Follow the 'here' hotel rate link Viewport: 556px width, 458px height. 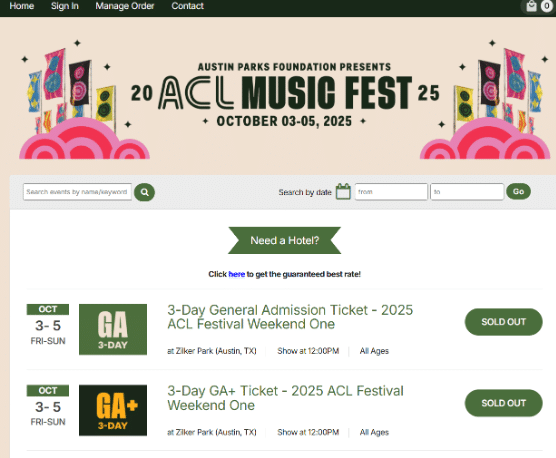click(x=237, y=274)
